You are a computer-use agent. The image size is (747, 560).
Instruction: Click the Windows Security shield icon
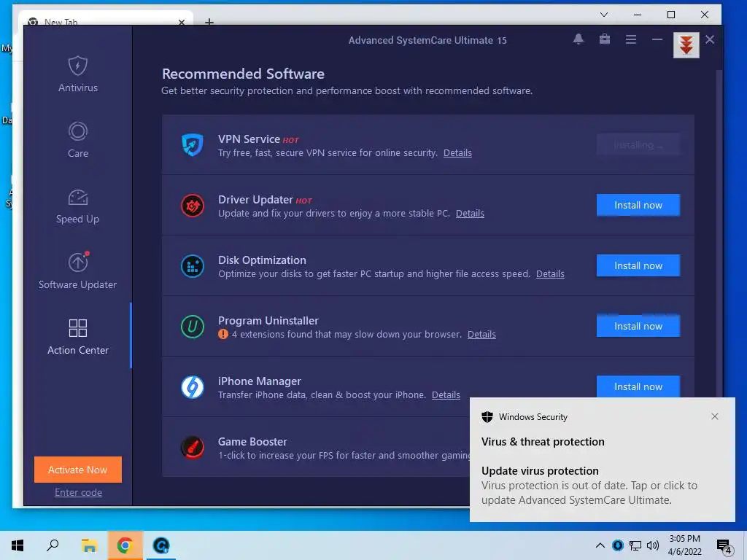point(487,417)
